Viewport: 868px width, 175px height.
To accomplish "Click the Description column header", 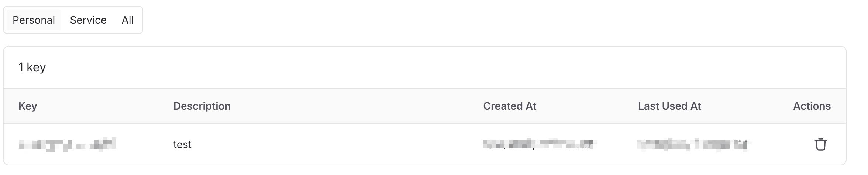I will coord(202,106).
